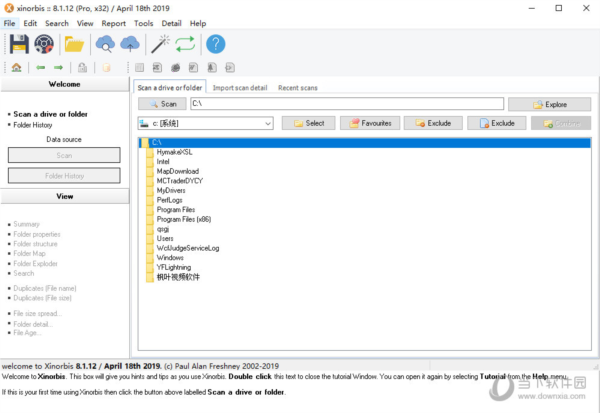Viewport: 600px width, 413px height.
Task: Click the Exclude file button
Action: pos(497,123)
